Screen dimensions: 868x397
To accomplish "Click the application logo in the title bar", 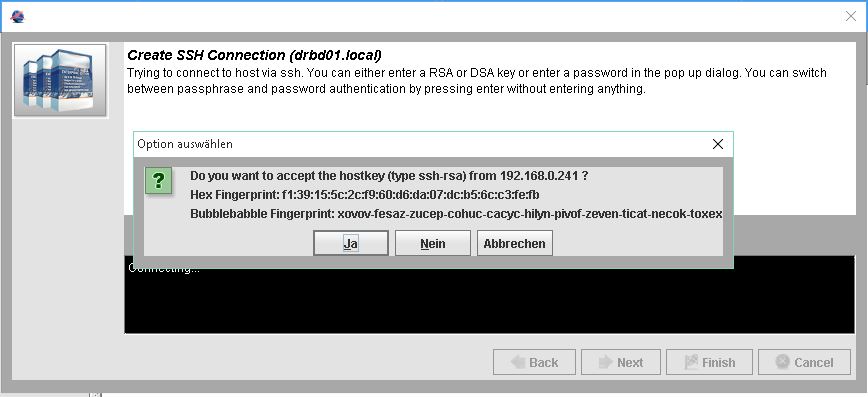I will click(x=17, y=17).
